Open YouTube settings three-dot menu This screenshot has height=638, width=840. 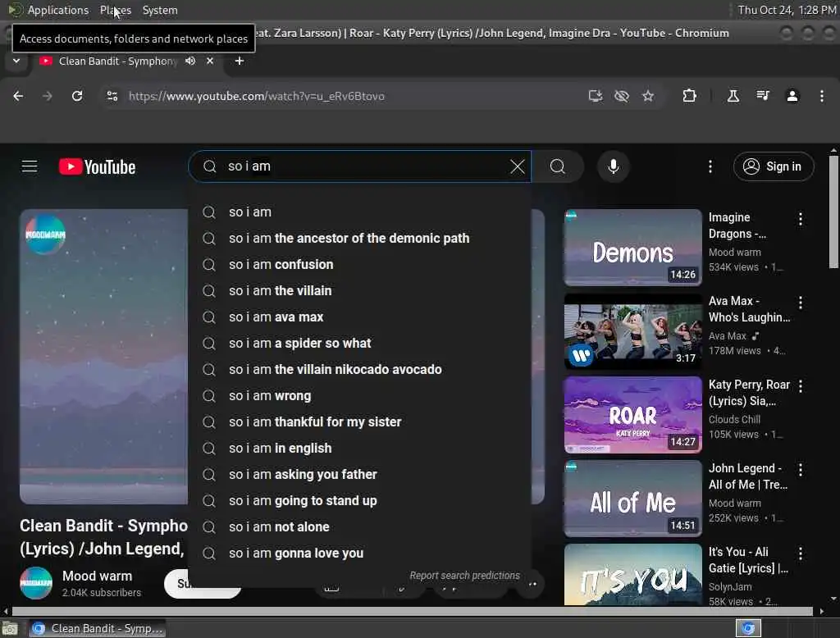tap(710, 166)
